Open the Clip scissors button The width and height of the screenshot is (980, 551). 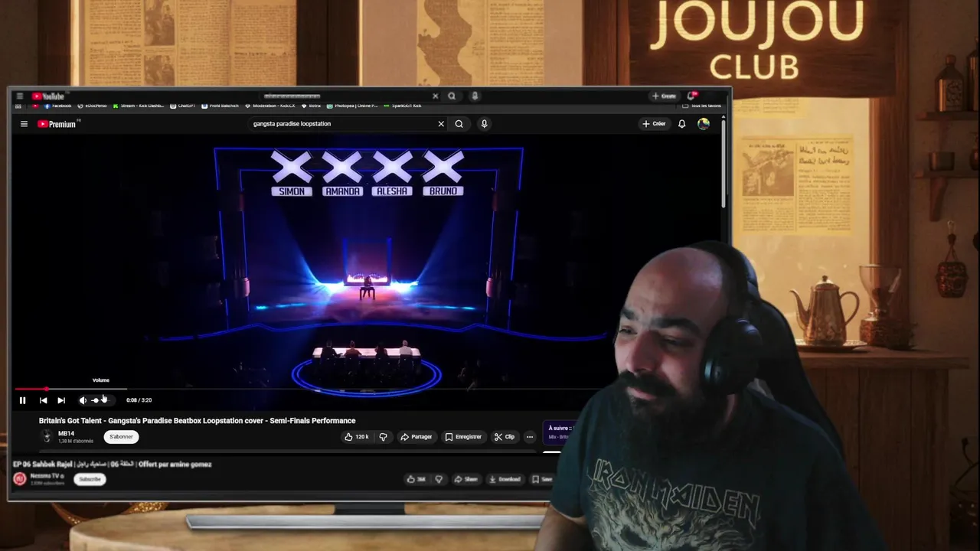[505, 437]
